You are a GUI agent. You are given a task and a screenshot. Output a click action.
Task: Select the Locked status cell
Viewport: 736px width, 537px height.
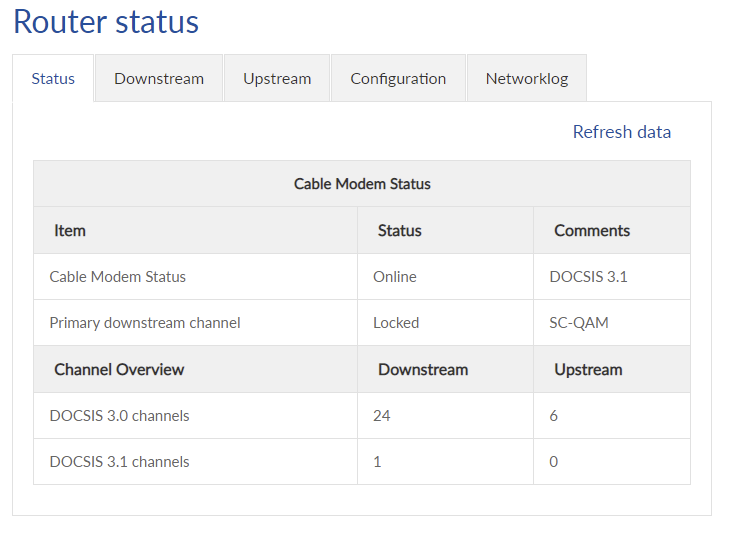point(396,323)
